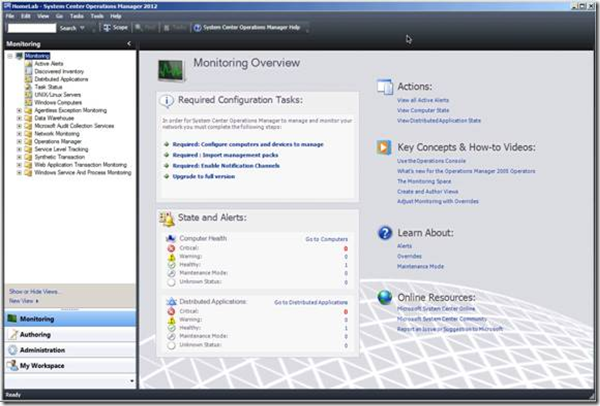Viewport: 600px width, 406px height.
Task: Open Required: Import management packs link
Action: tap(225, 155)
